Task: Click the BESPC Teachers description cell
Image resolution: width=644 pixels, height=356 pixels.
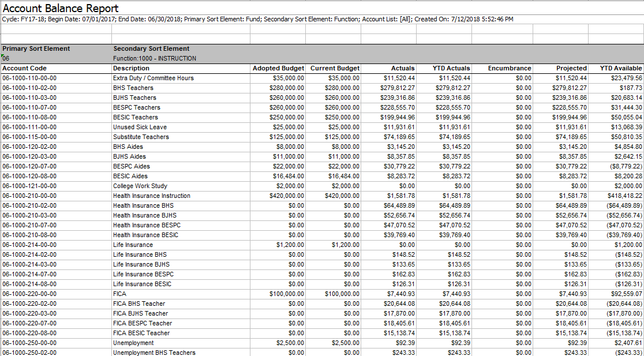Action: tap(137, 107)
